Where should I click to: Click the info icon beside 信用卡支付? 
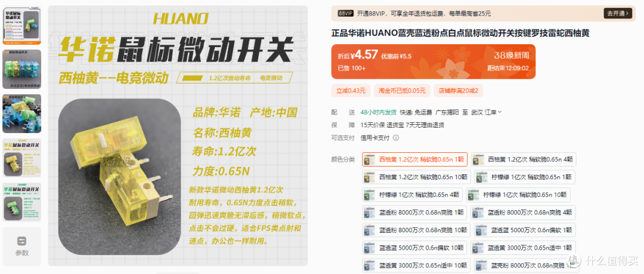pyautogui.click(x=396, y=138)
